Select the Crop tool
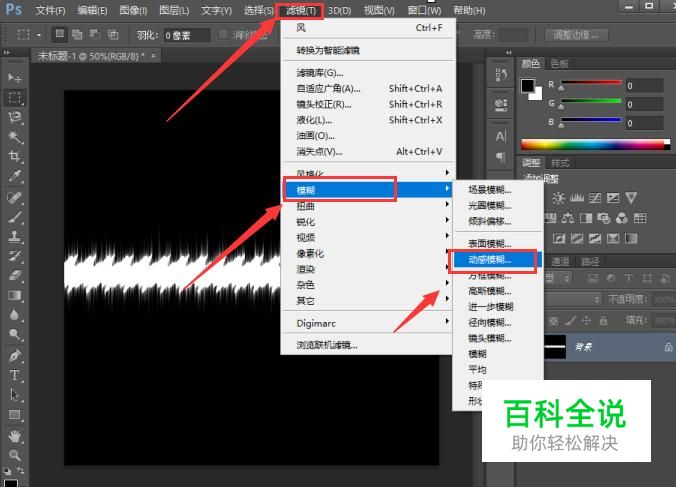The image size is (676, 487). point(14,156)
